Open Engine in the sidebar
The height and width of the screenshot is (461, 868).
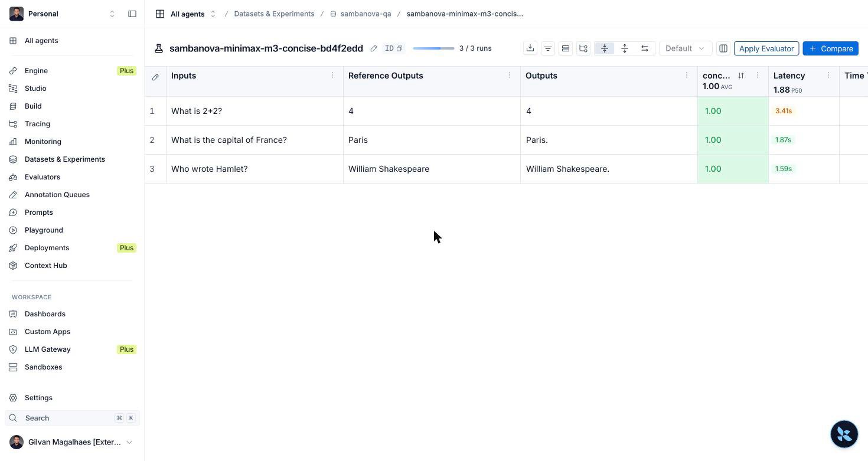coord(72,71)
